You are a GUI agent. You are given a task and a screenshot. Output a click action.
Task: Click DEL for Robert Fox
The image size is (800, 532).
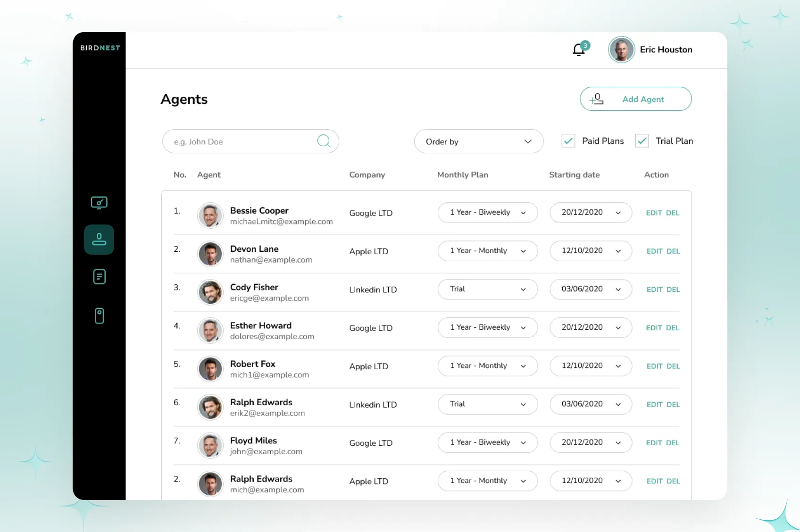pos(673,366)
